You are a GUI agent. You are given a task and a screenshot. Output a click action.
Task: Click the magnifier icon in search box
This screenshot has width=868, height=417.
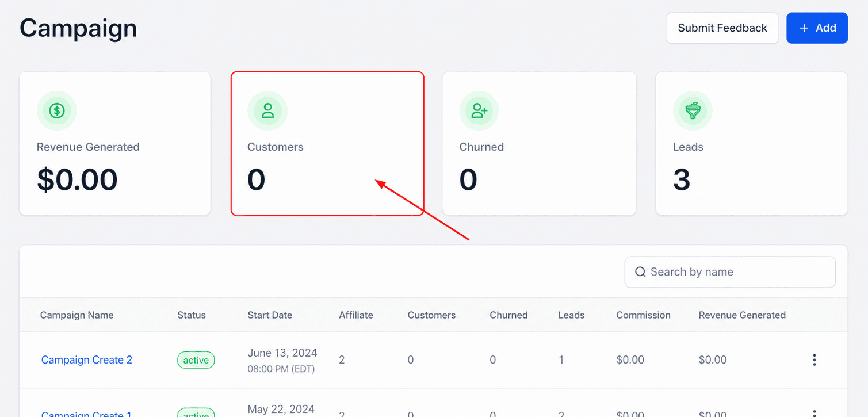[x=640, y=272]
